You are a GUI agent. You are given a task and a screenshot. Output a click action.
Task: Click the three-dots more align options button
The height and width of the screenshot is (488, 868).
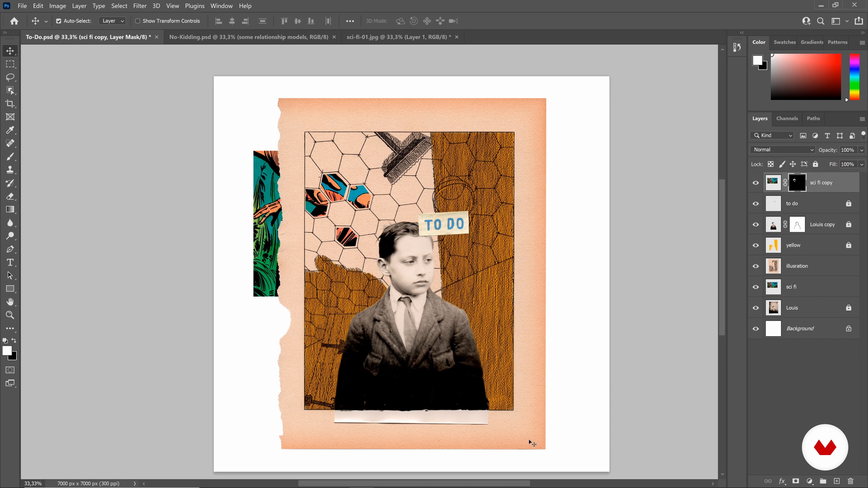click(350, 21)
